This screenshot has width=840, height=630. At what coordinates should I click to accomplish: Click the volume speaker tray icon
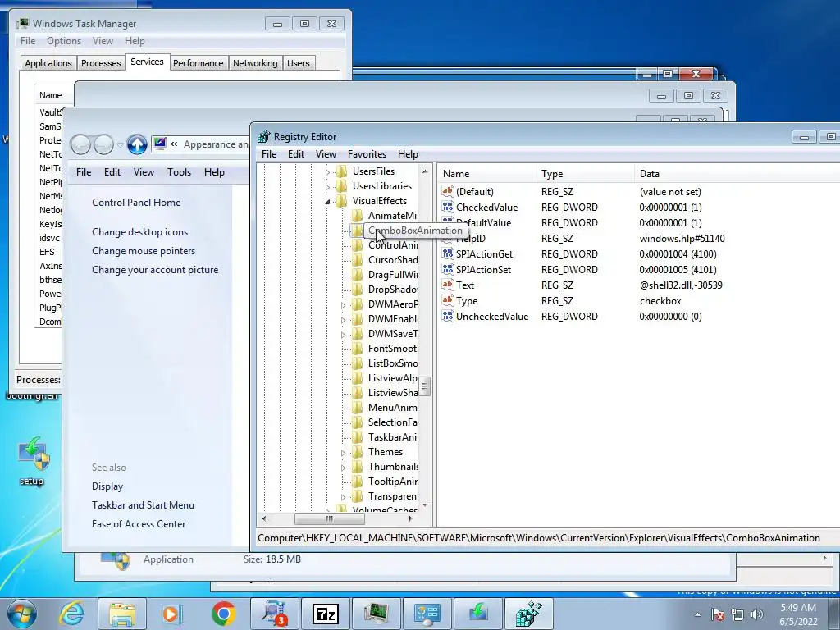coord(756,614)
